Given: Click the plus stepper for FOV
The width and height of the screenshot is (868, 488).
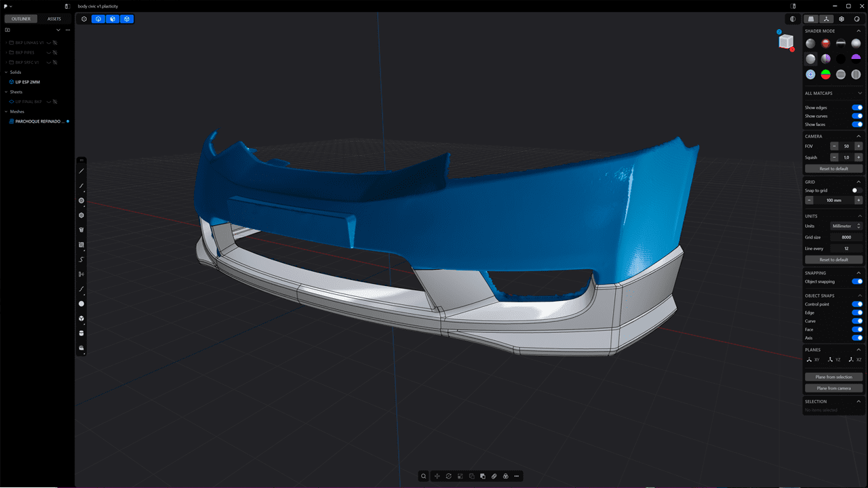Looking at the screenshot, I should click(859, 146).
